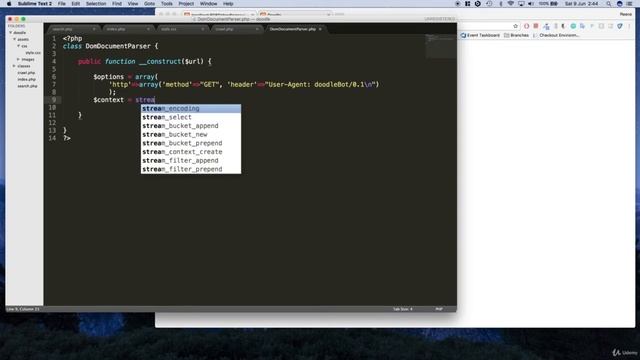The height and width of the screenshot is (360, 640).
Task: Open the Selection menu
Action: [96, 4]
